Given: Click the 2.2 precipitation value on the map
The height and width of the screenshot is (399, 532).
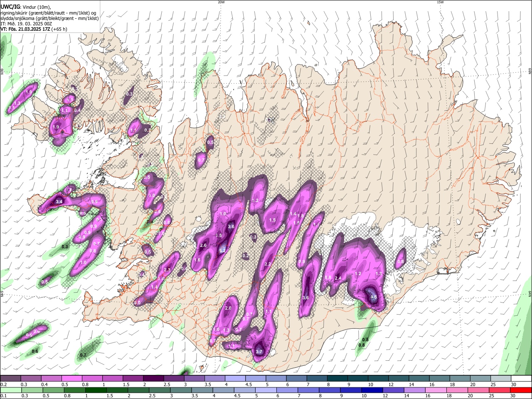Looking at the screenshot, I should tap(268, 264).
